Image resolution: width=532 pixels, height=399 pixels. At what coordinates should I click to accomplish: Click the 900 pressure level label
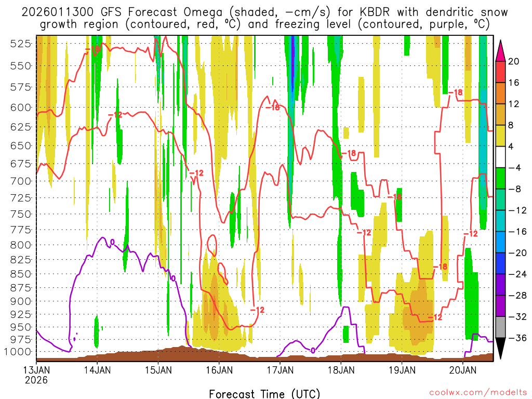click(x=20, y=301)
